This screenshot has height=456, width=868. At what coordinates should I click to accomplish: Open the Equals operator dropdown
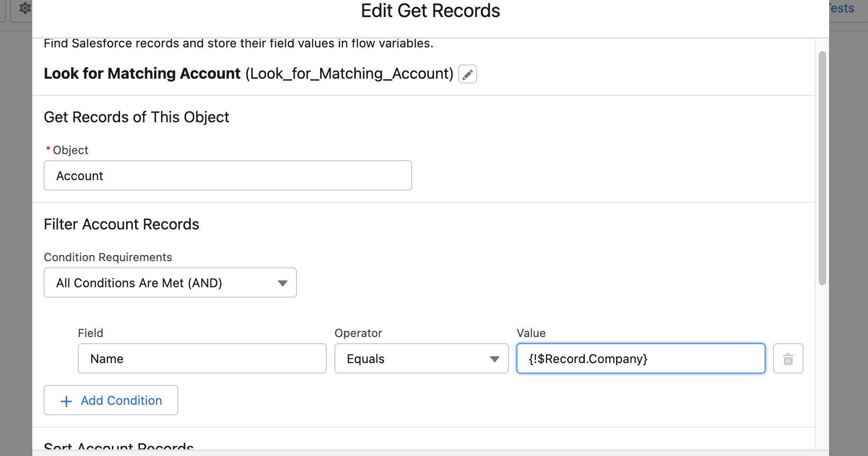[x=421, y=358]
